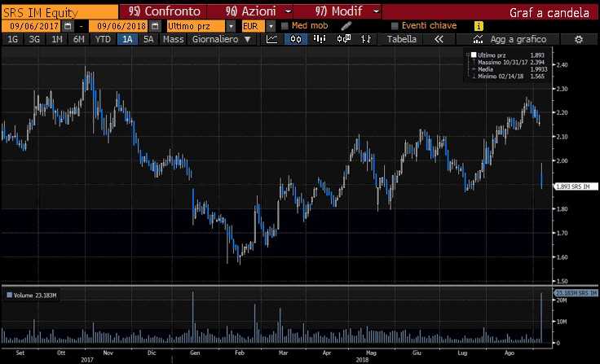Select the YTD range tab

(103, 39)
